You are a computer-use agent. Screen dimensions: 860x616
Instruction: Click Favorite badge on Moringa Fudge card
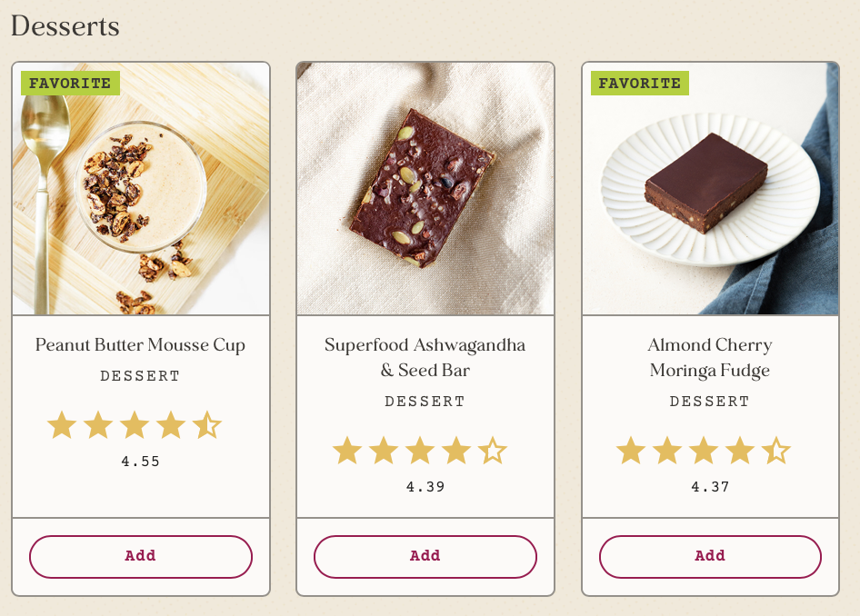639,84
